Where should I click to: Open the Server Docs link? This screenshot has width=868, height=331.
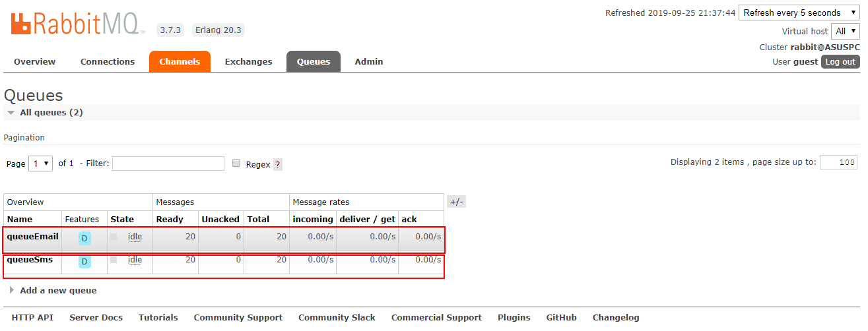[x=96, y=318]
